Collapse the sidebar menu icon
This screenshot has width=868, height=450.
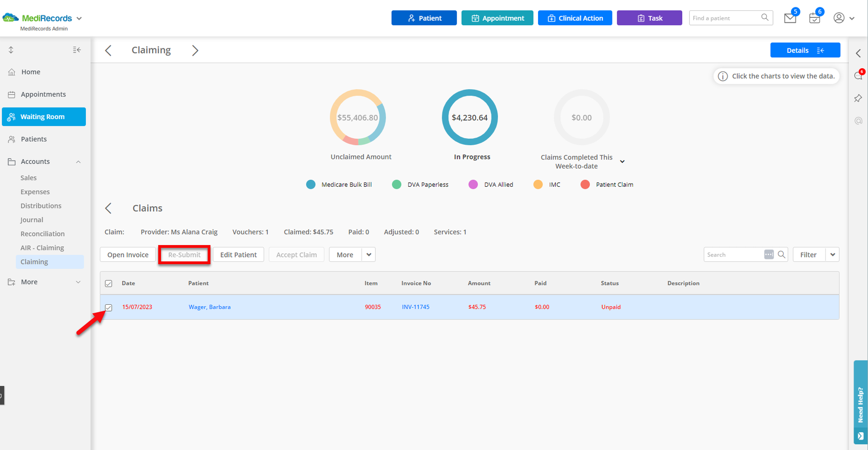point(77,50)
